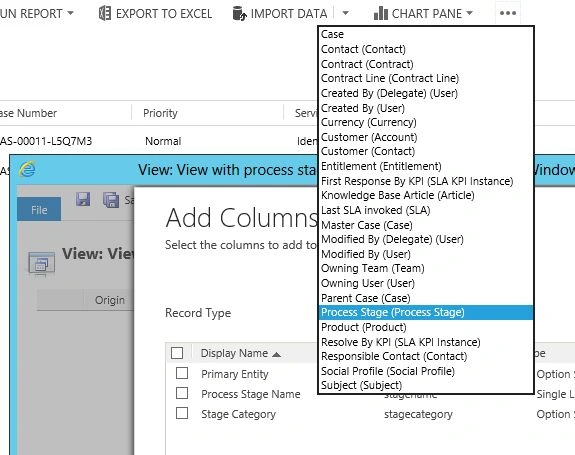The height and width of the screenshot is (455, 575).
Task: Open the more commands ellipsis button
Action: click(x=508, y=13)
